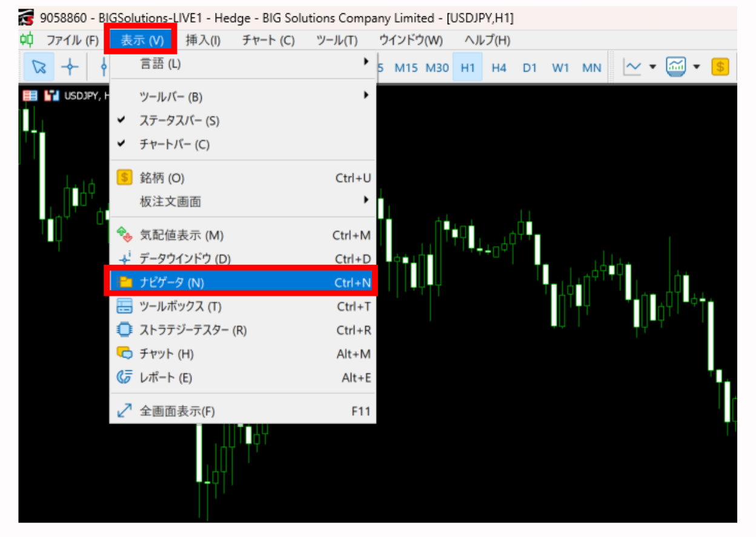Switch to H4 timeframe
This screenshot has width=756, height=537.
[499, 68]
